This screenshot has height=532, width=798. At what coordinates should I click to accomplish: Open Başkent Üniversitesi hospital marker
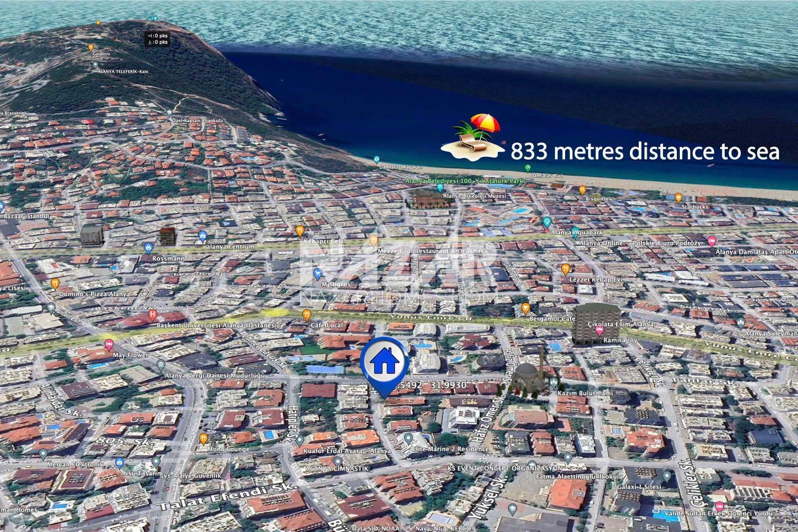153,315
